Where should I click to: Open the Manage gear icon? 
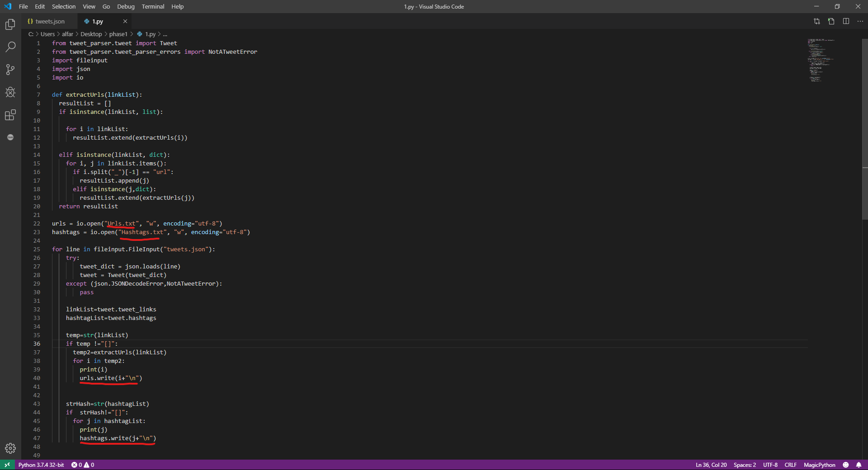[x=10, y=448]
